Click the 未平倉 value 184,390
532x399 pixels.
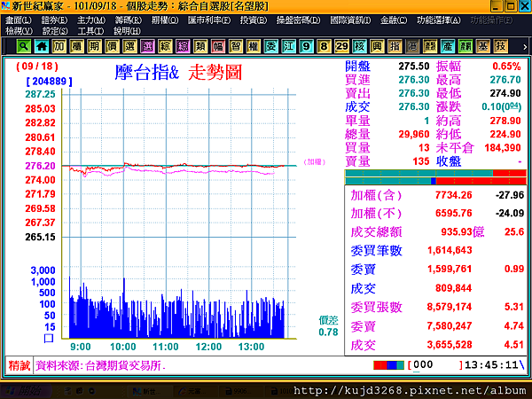[x=503, y=148]
